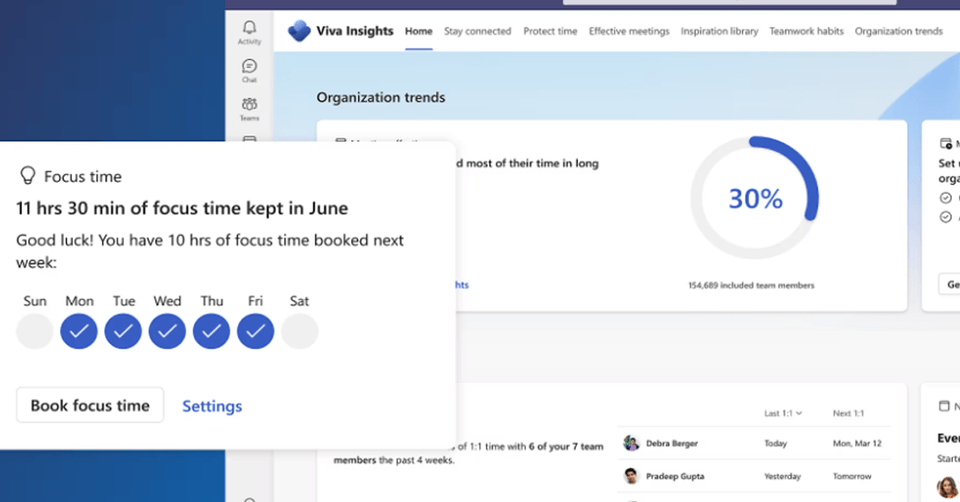Click Today in Debra Berger's row
The image size is (960, 502).
pos(775,443)
